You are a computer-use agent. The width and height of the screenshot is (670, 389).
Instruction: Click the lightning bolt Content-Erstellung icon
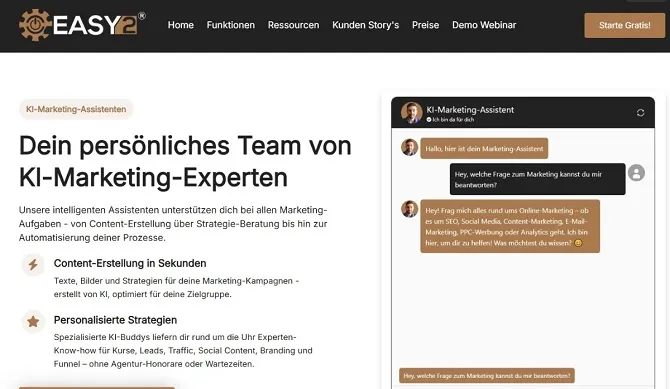tap(33, 265)
